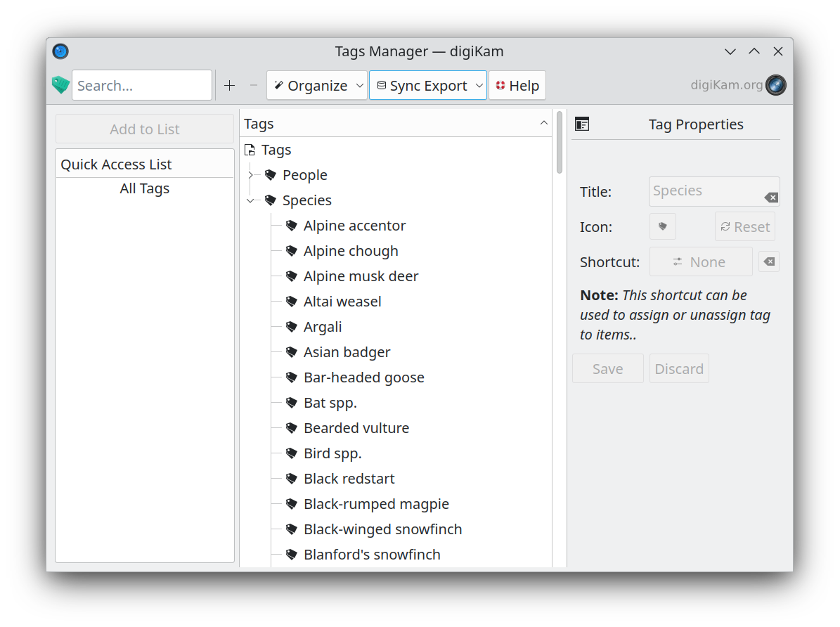Collapse the Species tag branch

pos(250,200)
